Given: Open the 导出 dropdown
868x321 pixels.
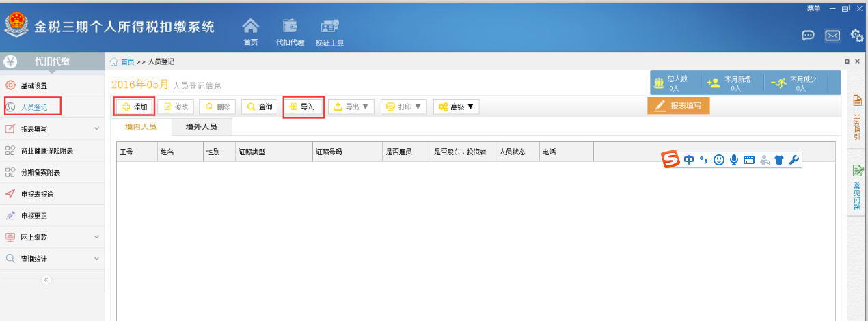Looking at the screenshot, I should tap(351, 107).
